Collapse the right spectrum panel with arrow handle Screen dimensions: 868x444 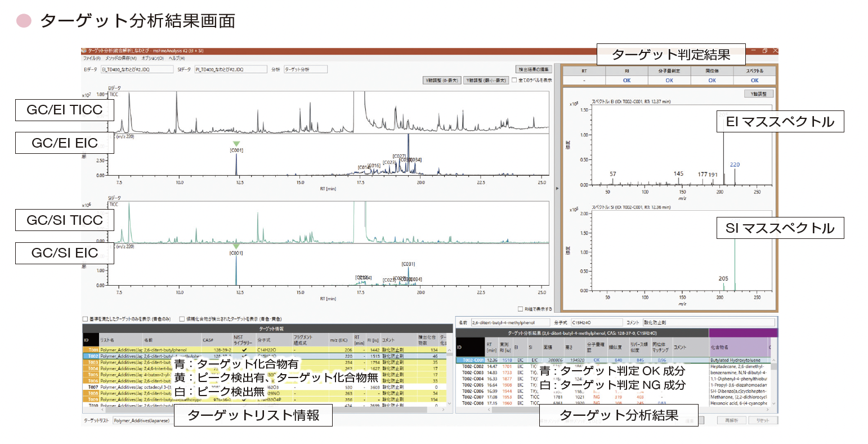[x=557, y=189]
